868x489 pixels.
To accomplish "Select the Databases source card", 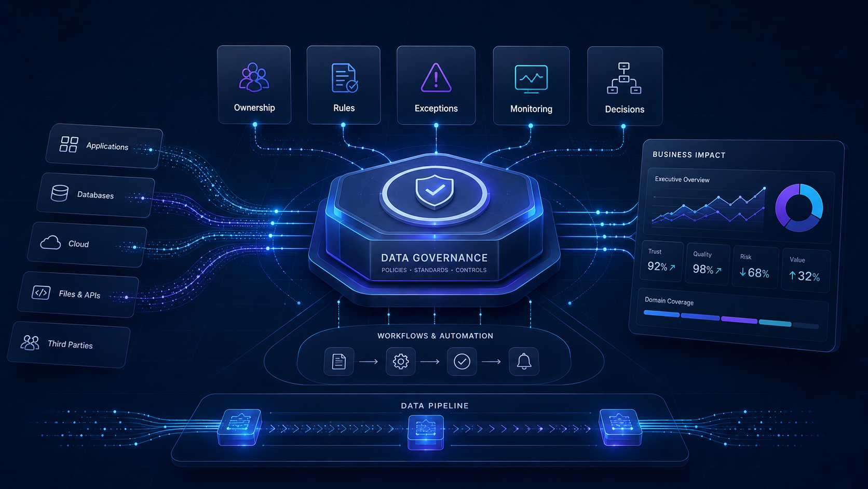I will tap(96, 195).
